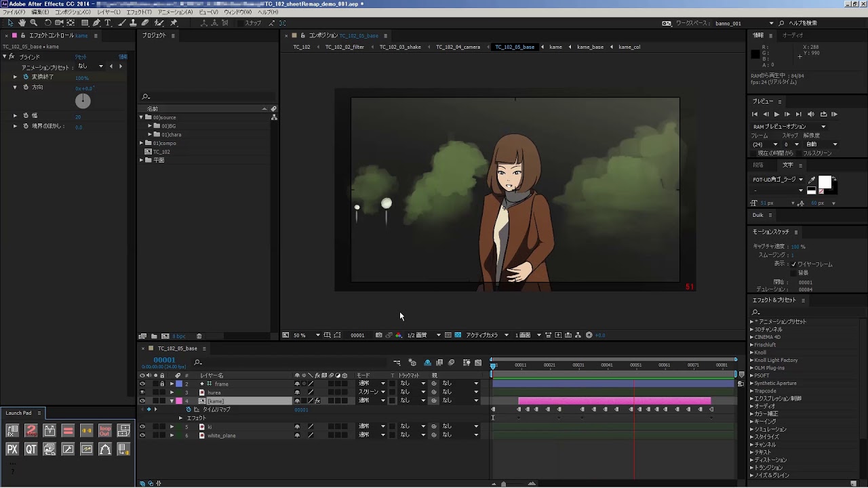Click Hide Shy Layers timeline icon
Viewport: 868px width, 488px height.
pos(427,363)
